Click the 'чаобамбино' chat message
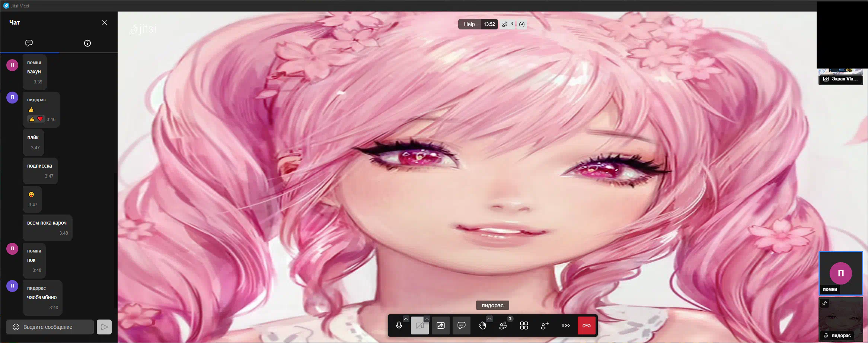868x343 pixels. (x=42, y=298)
